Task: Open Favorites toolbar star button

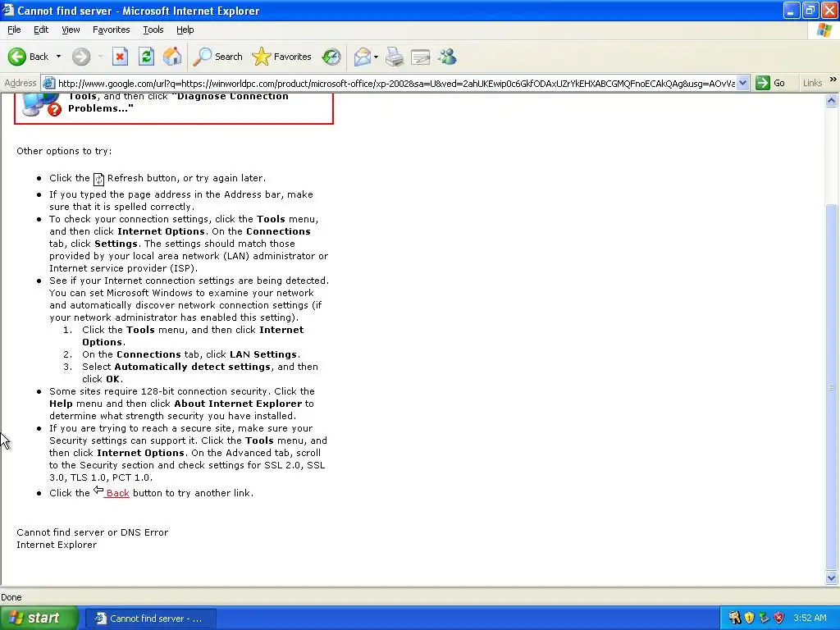Action: click(281, 57)
